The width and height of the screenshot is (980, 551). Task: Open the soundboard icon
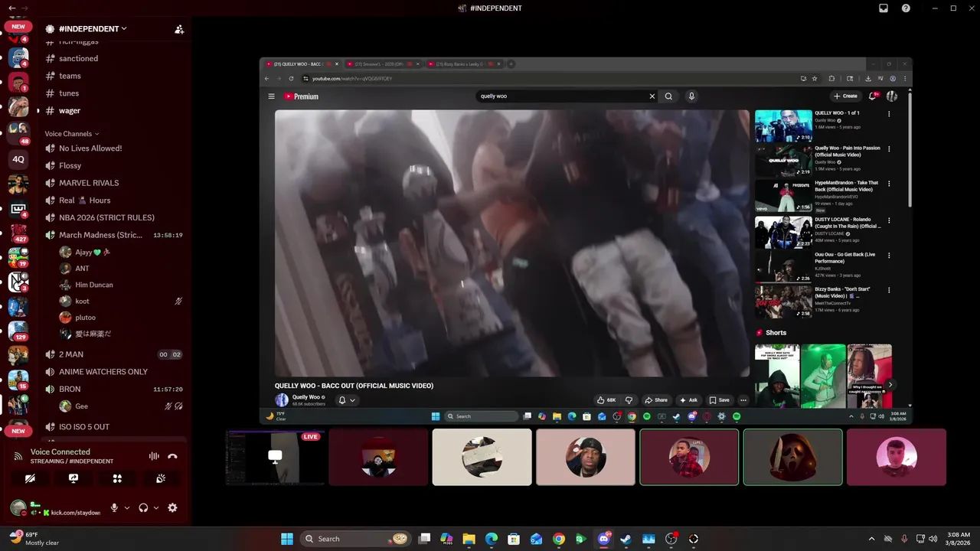pyautogui.click(x=161, y=478)
